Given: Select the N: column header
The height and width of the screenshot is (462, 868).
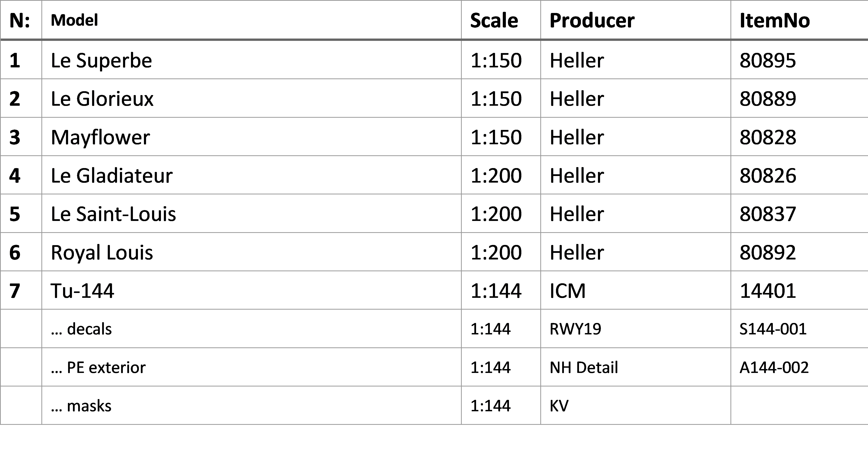Looking at the screenshot, I should tap(21, 20).
